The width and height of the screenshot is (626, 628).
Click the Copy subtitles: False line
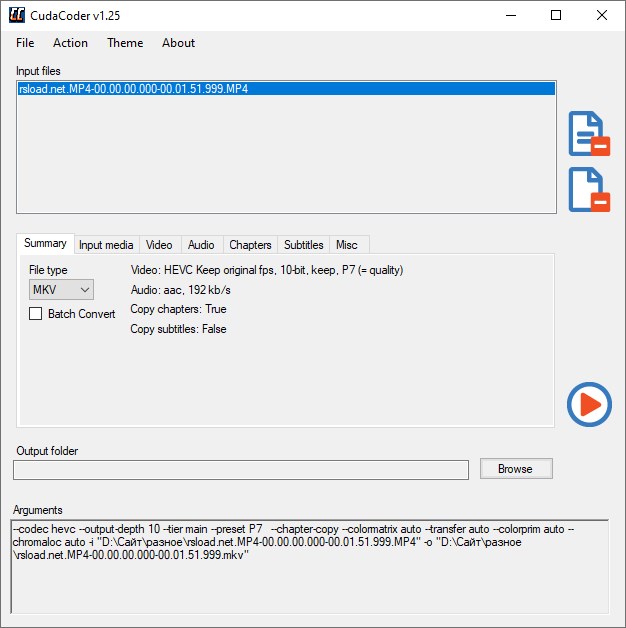(x=178, y=329)
